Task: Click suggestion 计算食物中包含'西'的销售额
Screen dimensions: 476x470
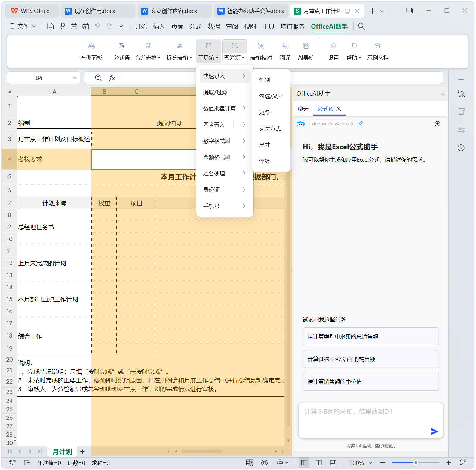Action: (371, 359)
